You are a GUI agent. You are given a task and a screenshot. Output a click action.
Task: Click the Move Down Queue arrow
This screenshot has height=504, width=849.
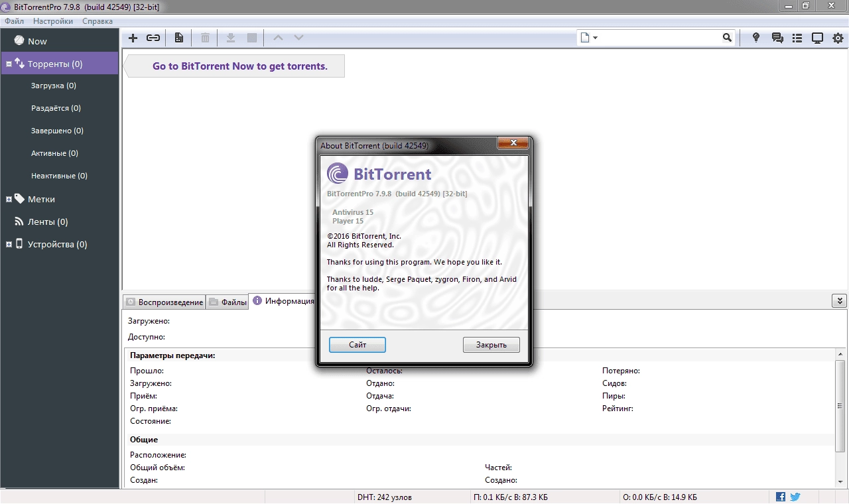pyautogui.click(x=299, y=38)
